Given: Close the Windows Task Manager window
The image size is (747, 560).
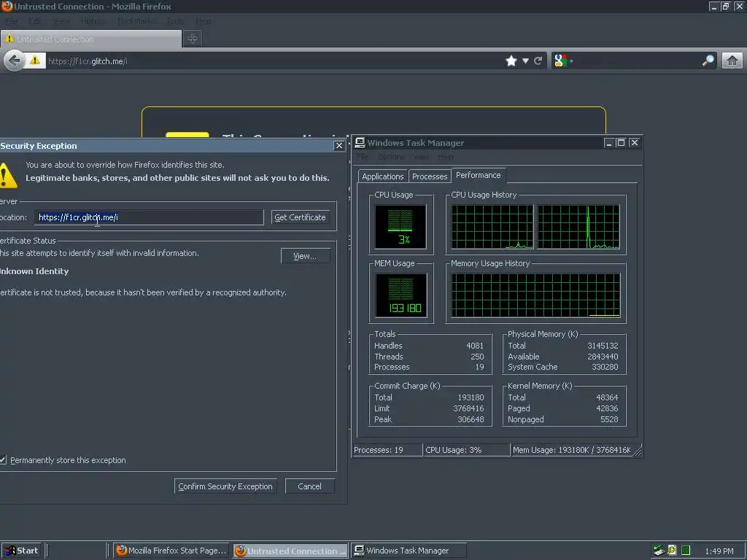Looking at the screenshot, I should click(634, 142).
